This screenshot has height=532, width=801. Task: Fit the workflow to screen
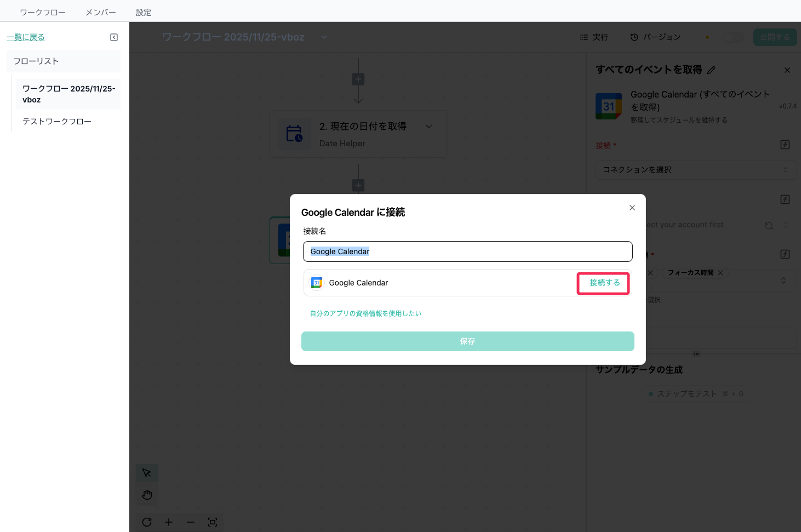point(213,522)
